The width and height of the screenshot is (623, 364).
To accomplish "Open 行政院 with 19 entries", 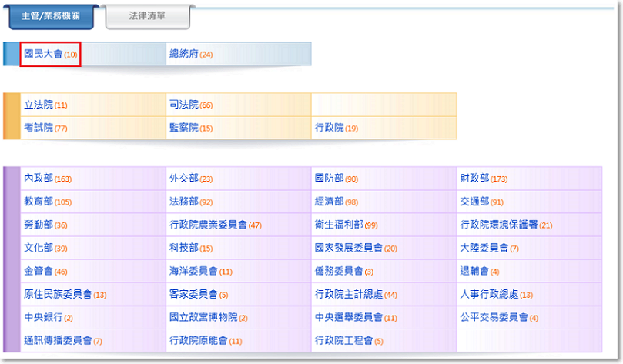I will click(x=330, y=128).
